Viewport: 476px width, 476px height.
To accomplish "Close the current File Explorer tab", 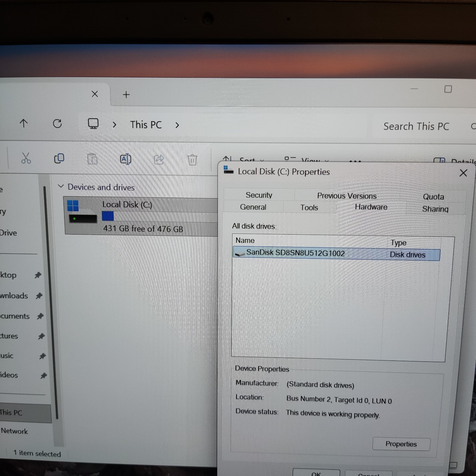I will 95,94.
